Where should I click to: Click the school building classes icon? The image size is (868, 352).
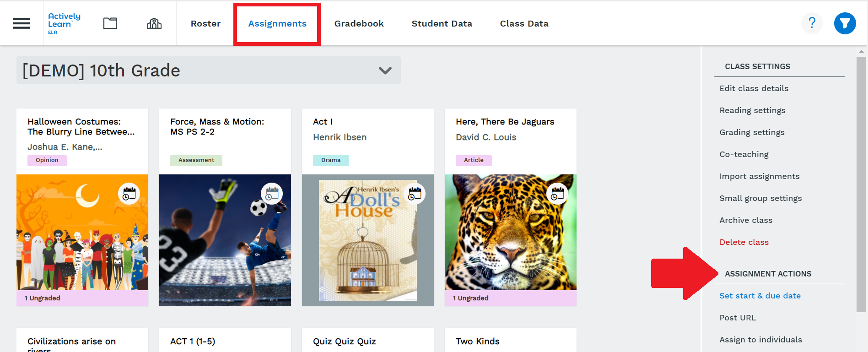154,23
